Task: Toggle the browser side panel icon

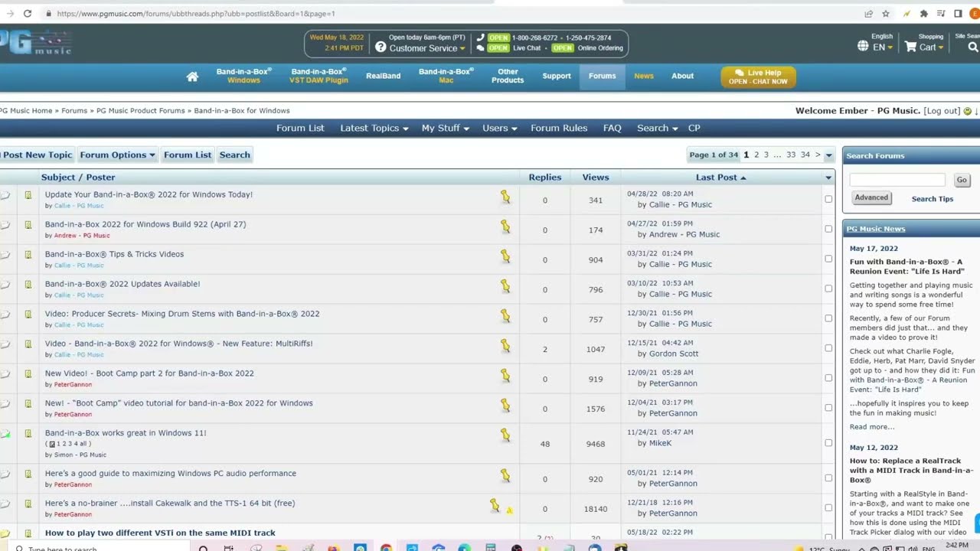Action: (958, 13)
